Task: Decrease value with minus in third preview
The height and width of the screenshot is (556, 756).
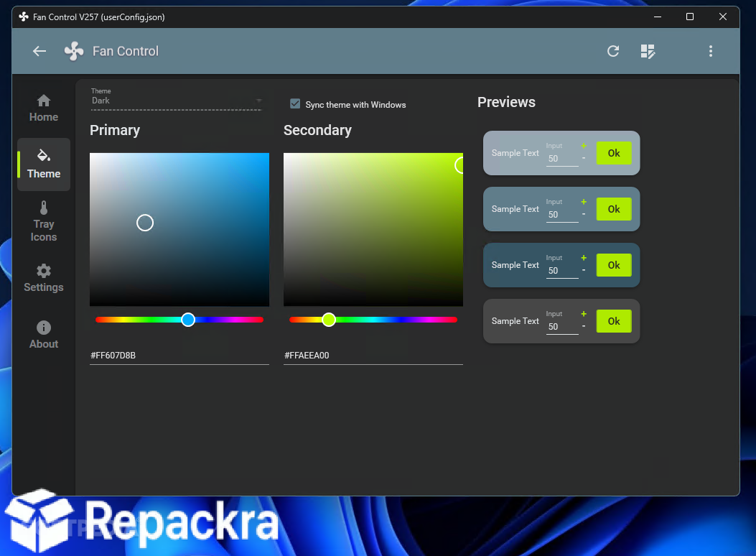Action: (x=584, y=270)
